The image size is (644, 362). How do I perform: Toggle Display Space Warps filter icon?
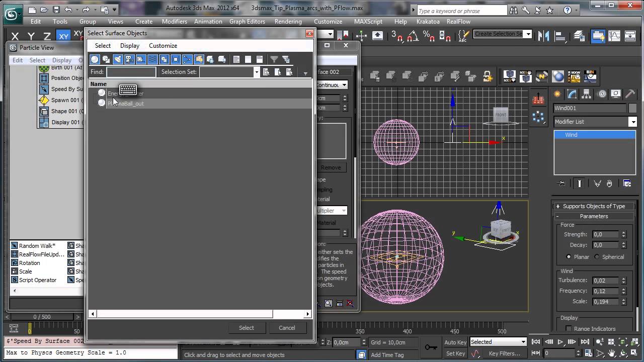pyautogui.click(x=152, y=59)
